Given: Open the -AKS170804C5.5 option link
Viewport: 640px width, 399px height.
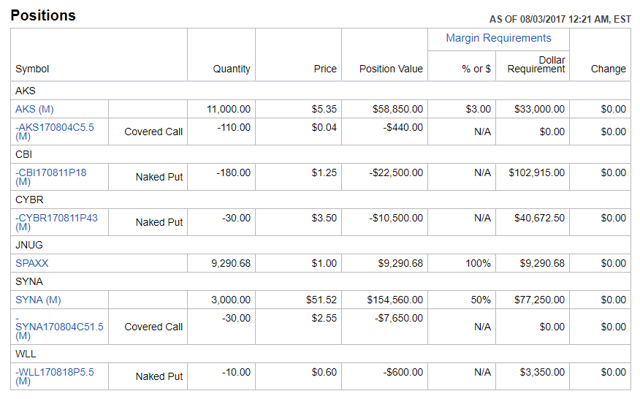Looking at the screenshot, I should pyautogui.click(x=55, y=131).
